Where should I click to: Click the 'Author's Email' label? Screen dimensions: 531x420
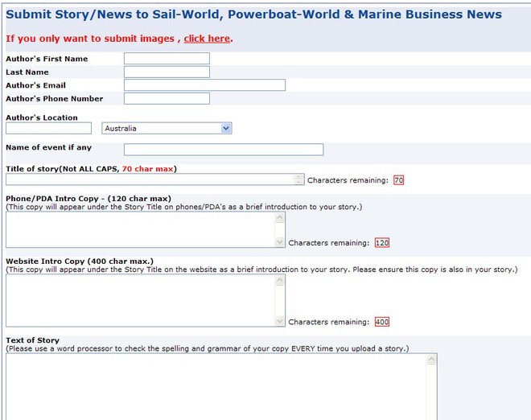click(35, 85)
